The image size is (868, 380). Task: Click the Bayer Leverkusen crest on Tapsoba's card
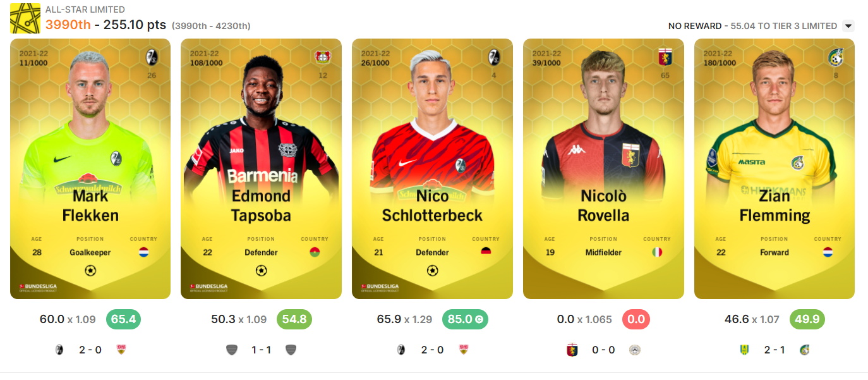click(323, 57)
